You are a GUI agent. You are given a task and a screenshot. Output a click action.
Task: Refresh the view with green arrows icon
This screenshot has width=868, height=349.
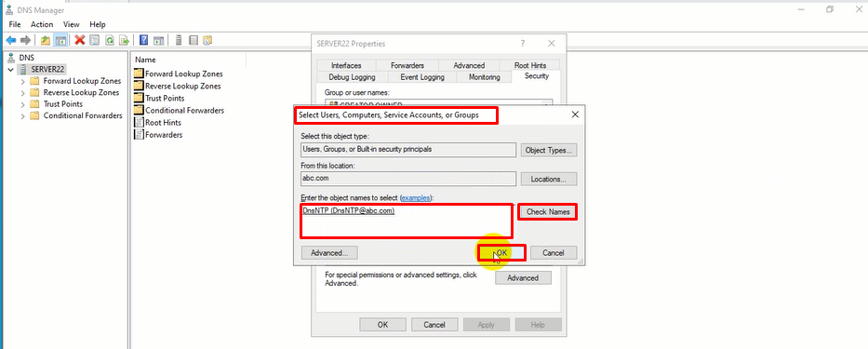coord(110,40)
